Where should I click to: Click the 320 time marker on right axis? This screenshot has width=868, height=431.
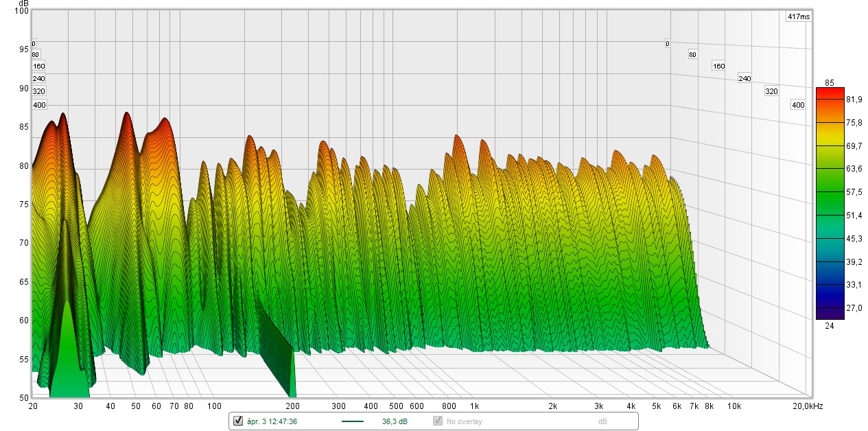pos(771,91)
